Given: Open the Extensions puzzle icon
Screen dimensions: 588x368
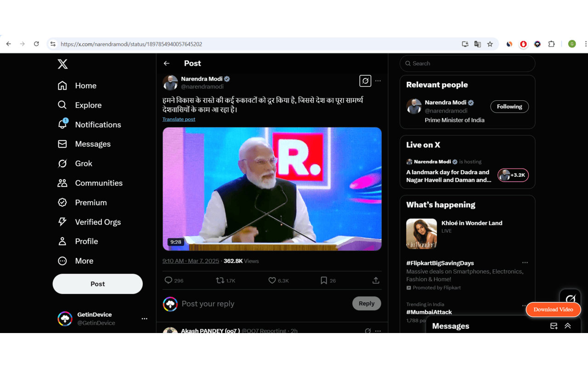Looking at the screenshot, I should point(552,44).
